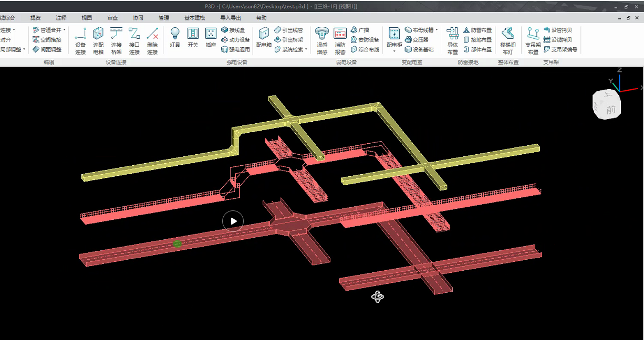The image size is (644, 340).
Task: Open the 导入导出 ribbon tab
Action: [231, 18]
